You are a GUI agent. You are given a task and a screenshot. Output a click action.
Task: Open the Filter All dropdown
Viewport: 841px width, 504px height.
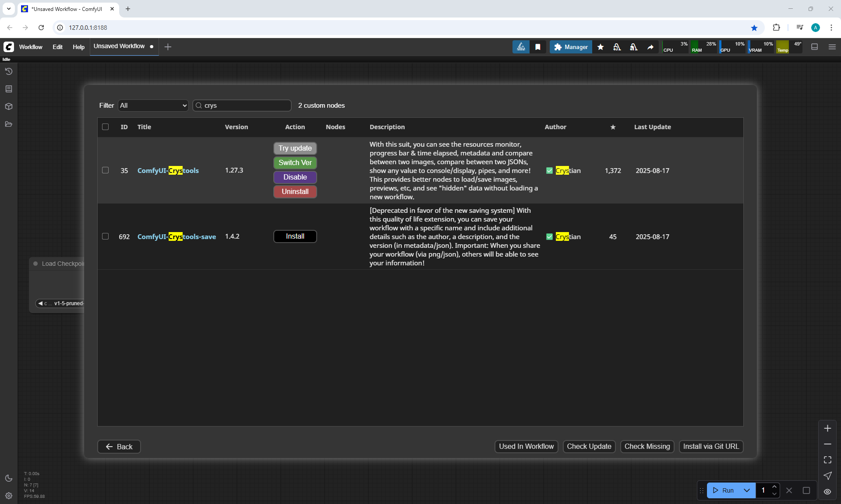click(x=153, y=106)
